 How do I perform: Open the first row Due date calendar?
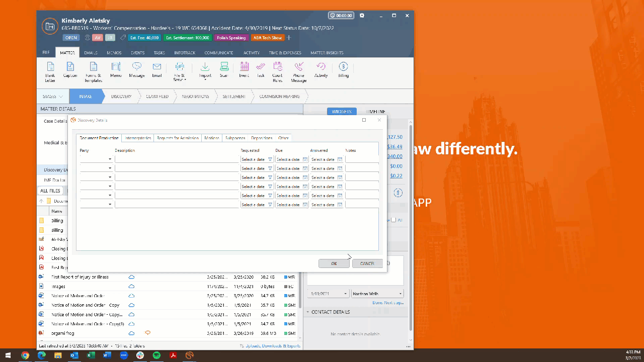click(305, 159)
